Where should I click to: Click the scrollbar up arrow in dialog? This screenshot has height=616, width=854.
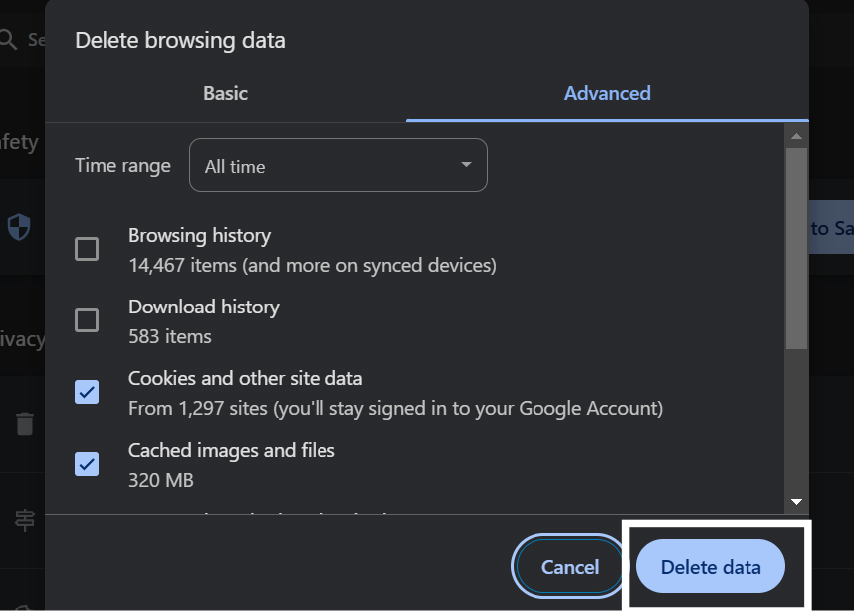click(x=796, y=134)
